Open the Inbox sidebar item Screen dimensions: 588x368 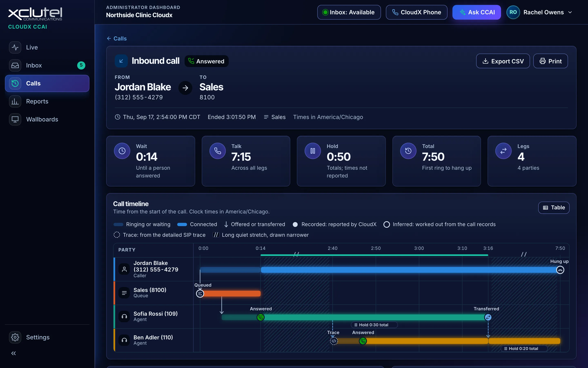[x=47, y=65]
